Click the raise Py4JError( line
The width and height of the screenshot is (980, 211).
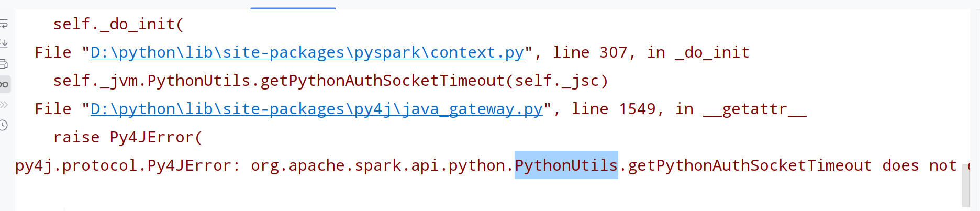click(x=128, y=137)
